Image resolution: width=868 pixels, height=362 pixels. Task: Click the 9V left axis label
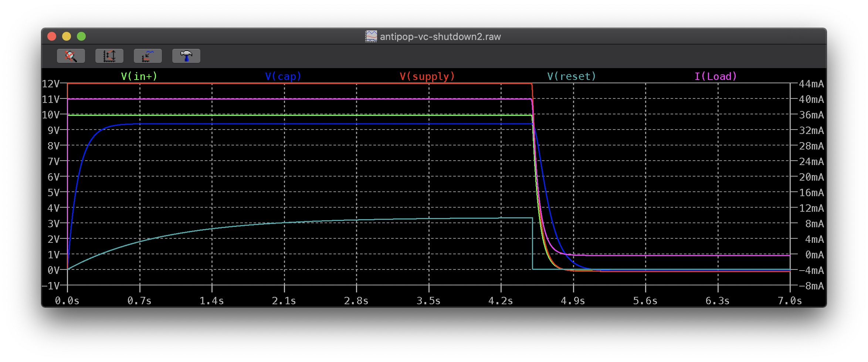pyautogui.click(x=53, y=130)
